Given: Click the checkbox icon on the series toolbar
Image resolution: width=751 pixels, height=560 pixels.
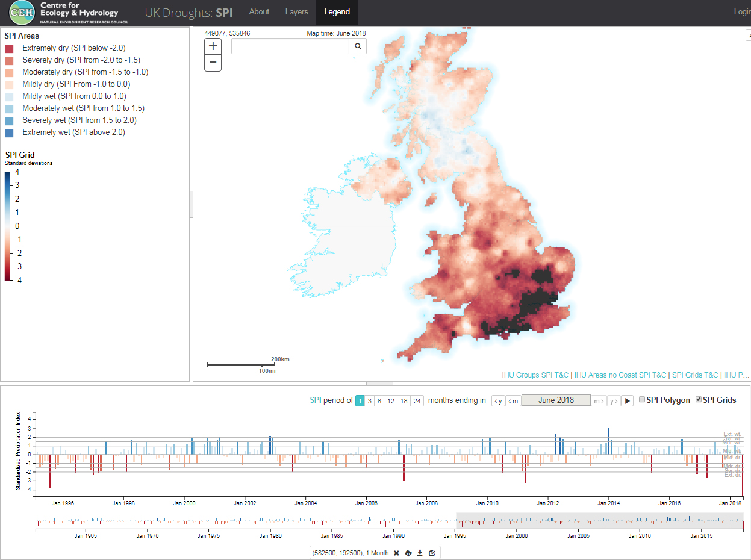Looking at the screenshot, I should coord(432,552).
